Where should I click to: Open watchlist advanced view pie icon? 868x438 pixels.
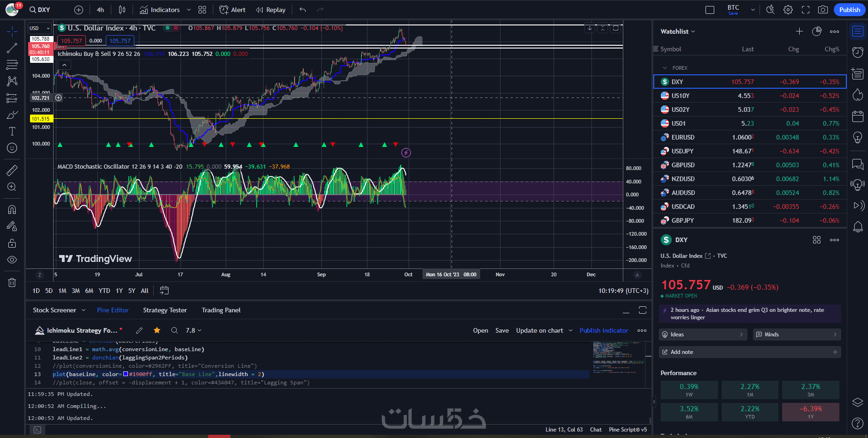(x=817, y=31)
